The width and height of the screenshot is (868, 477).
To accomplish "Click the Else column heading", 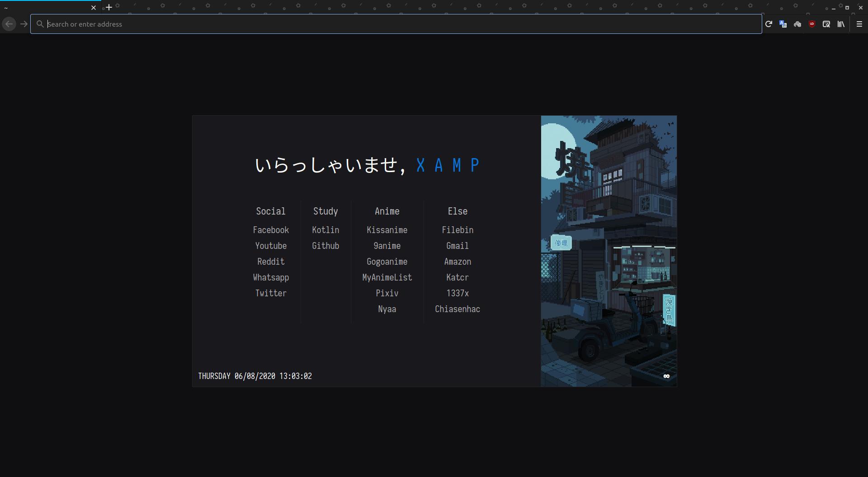I will pyautogui.click(x=458, y=211).
